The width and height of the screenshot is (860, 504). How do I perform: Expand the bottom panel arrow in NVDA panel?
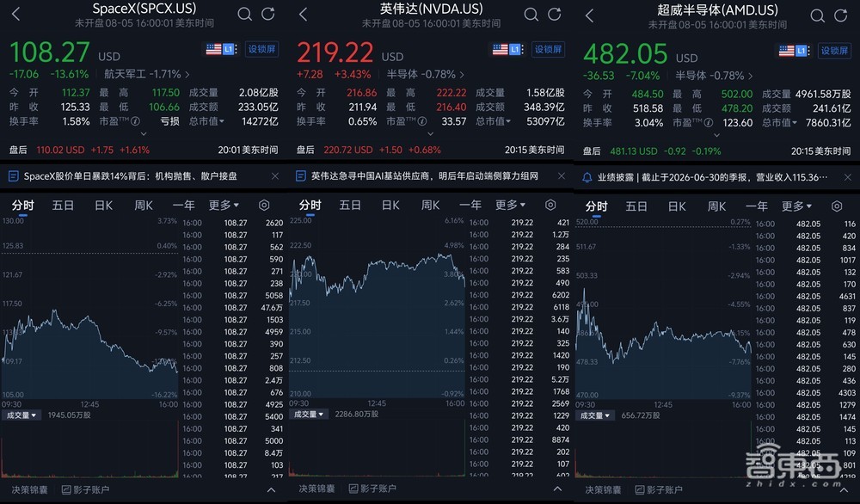pos(557,489)
